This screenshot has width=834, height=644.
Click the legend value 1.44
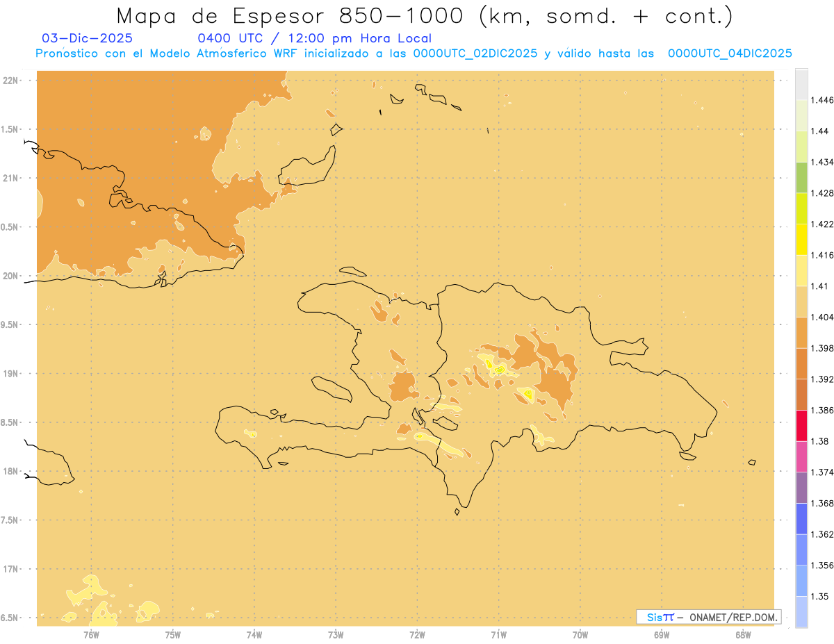tap(820, 131)
